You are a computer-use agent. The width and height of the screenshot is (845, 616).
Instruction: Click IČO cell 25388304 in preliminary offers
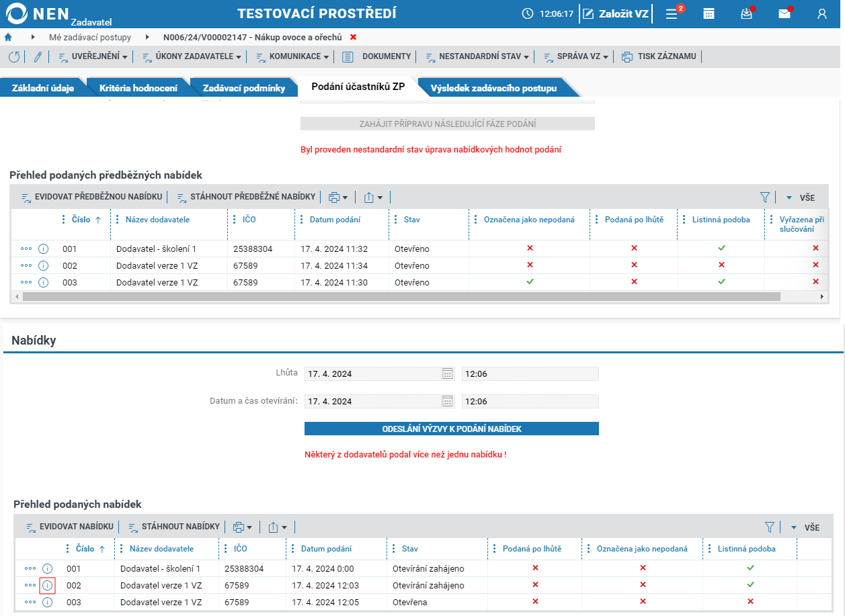pyautogui.click(x=253, y=249)
